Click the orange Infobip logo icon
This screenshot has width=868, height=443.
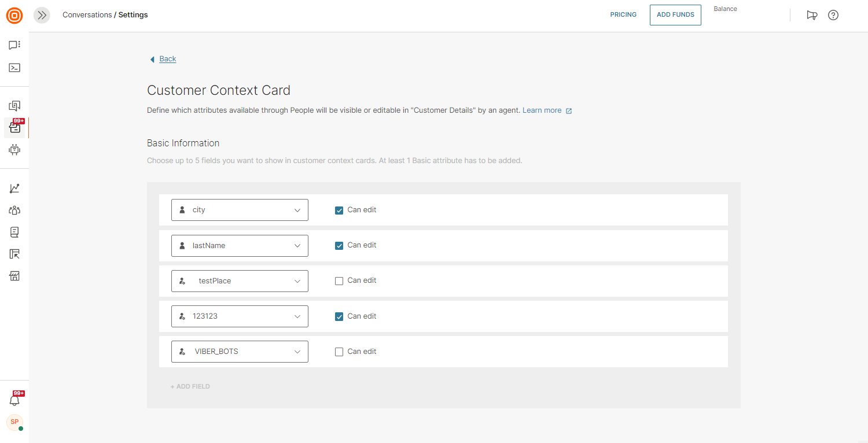tap(14, 15)
